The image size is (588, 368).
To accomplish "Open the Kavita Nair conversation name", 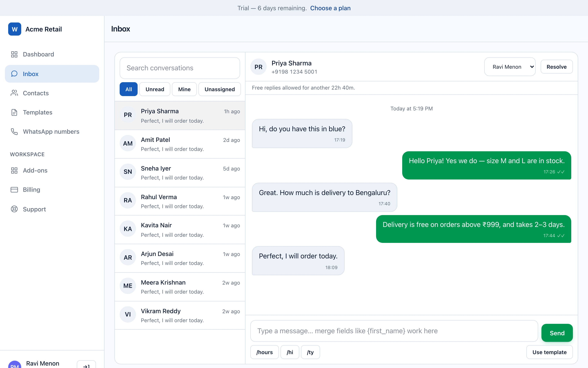I will (x=156, y=225).
